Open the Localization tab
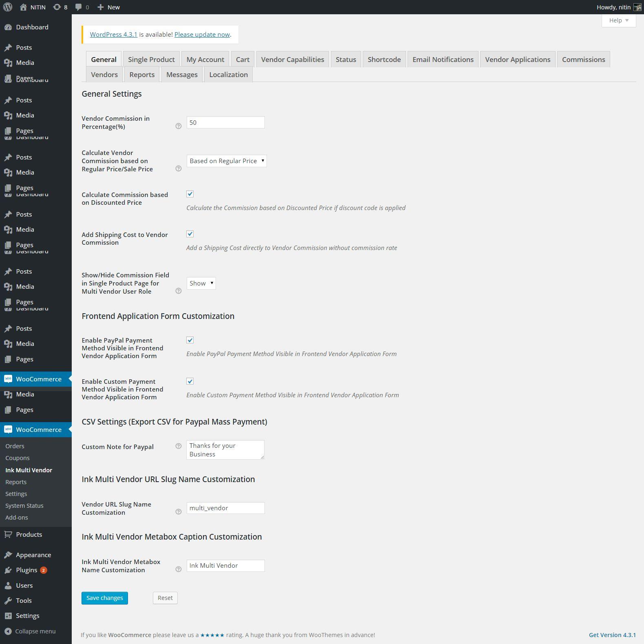This screenshot has width=644, height=644. (x=229, y=75)
